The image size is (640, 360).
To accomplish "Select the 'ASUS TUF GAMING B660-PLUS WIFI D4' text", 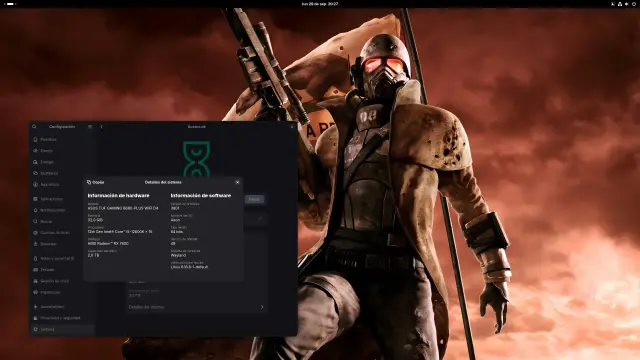I will pos(123,208).
